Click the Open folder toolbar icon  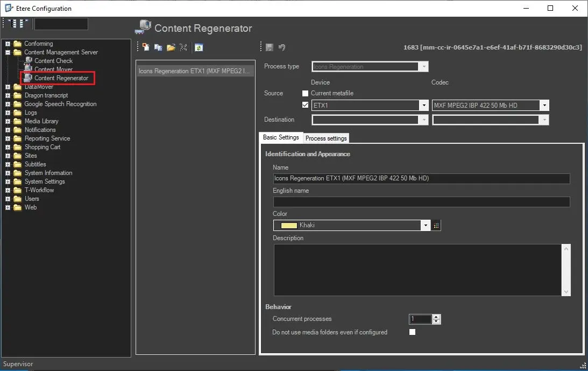171,47
